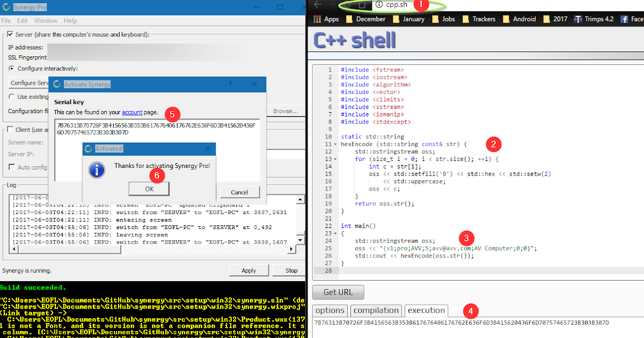This screenshot has width=644, height=338.
Task: Collapse the hexEncode function fold arrow at line 11
Action: [x=335, y=144]
